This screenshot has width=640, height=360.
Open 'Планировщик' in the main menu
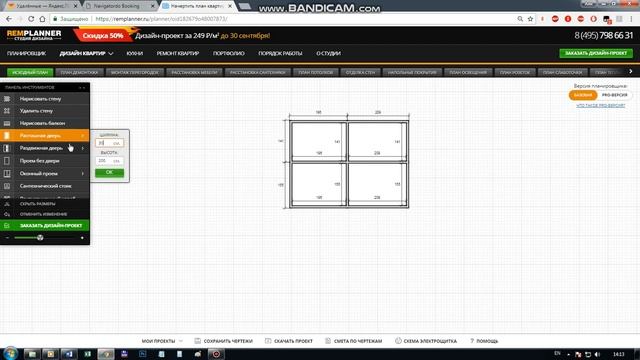click(x=26, y=53)
